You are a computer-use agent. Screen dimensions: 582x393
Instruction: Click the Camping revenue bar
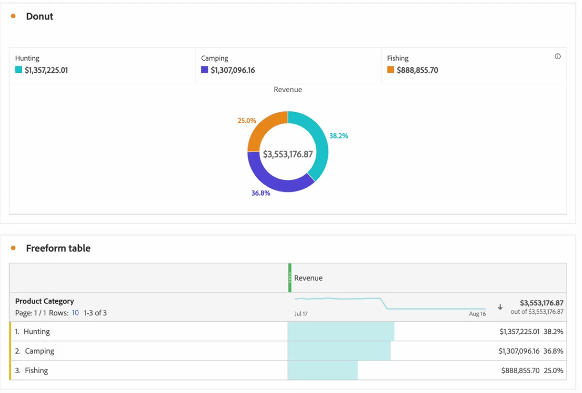339,351
